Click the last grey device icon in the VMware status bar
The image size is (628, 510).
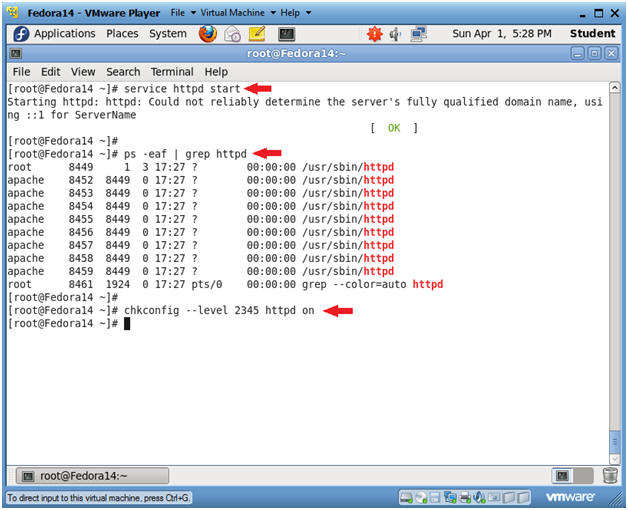coord(523,498)
